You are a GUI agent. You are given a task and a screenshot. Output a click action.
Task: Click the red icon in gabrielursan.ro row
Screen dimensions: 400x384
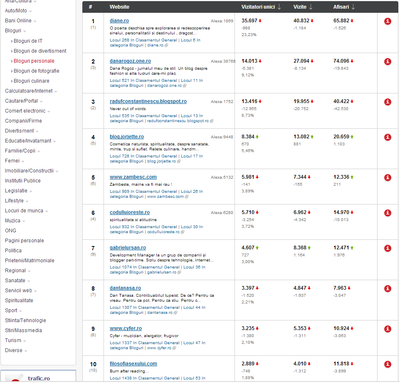coord(387,248)
